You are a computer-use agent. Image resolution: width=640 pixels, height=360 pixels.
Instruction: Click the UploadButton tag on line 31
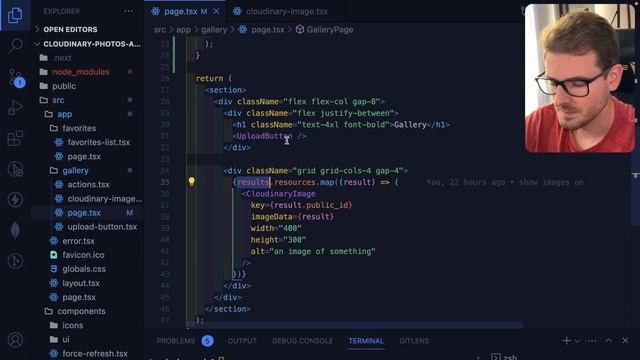click(x=264, y=136)
